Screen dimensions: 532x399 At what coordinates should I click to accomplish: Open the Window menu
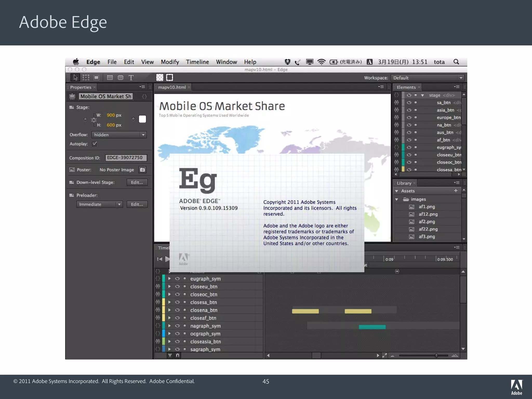(x=227, y=62)
